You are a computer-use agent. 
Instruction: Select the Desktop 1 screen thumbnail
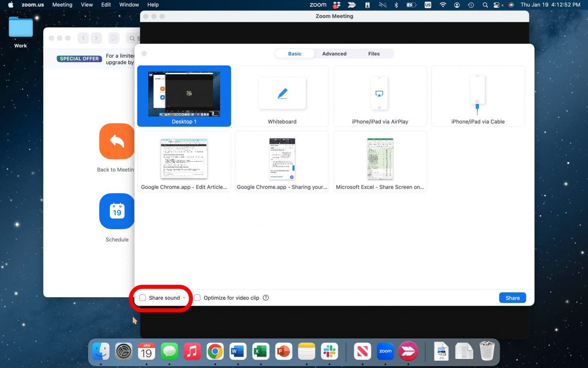click(x=184, y=96)
